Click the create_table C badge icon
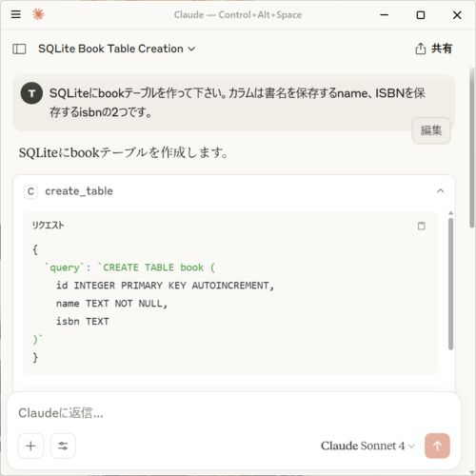Viewport: 476px width, 476px height. click(x=30, y=191)
